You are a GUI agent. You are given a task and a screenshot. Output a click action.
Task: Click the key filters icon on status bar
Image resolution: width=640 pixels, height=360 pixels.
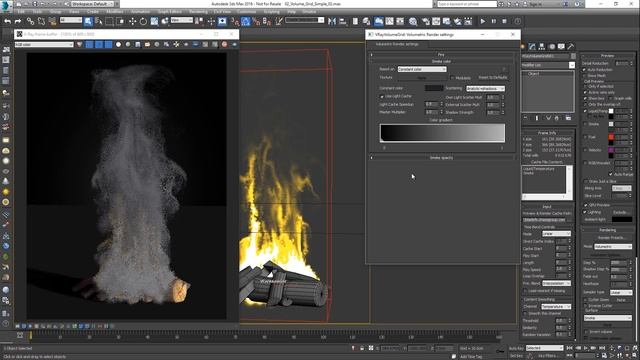tap(547, 356)
